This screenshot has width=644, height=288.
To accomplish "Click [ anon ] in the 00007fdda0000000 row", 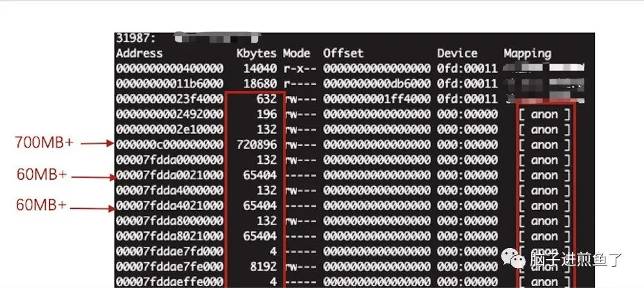I will (545, 160).
